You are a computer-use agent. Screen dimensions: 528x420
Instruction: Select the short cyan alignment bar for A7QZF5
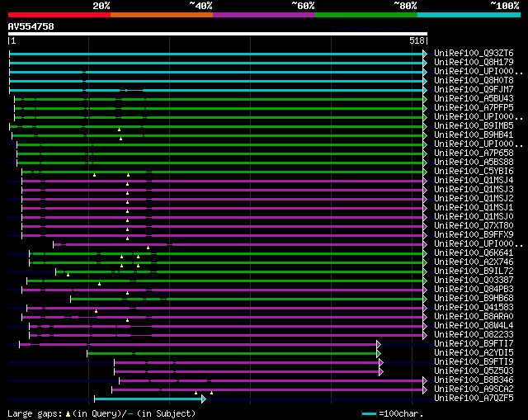(x=148, y=399)
